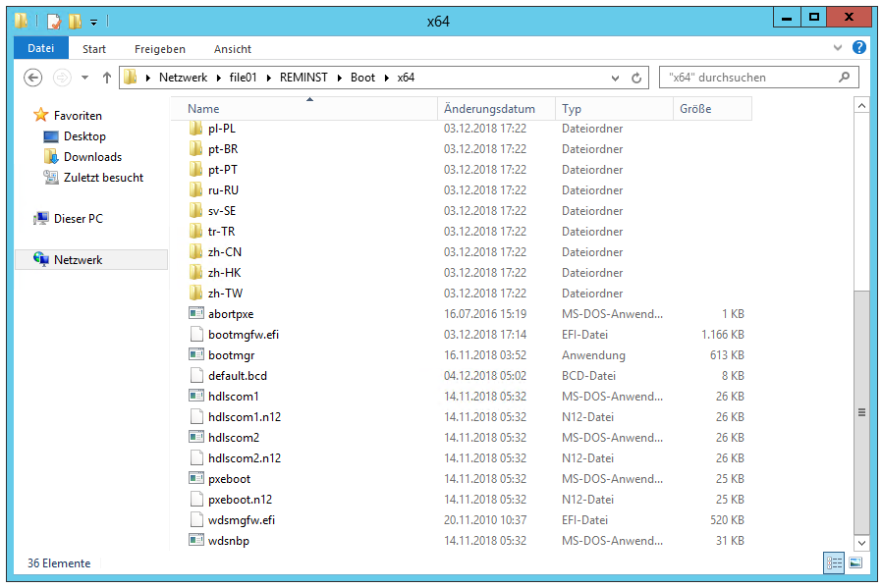The image size is (882, 588).
Task: Select the bootmgfw.efi file icon
Action: coord(196,335)
